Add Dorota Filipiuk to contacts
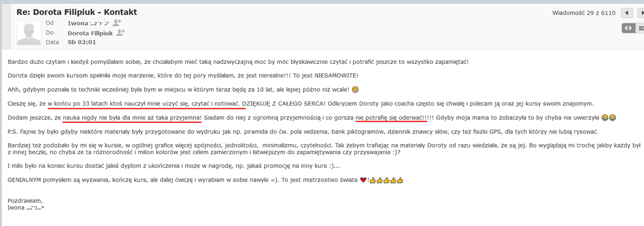The width and height of the screenshot is (644, 226). 120,33
